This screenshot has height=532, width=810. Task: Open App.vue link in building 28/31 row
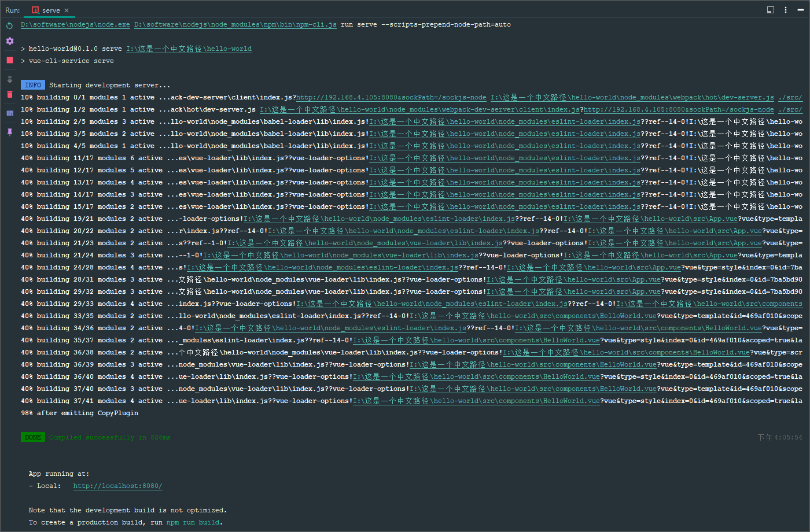(573, 280)
